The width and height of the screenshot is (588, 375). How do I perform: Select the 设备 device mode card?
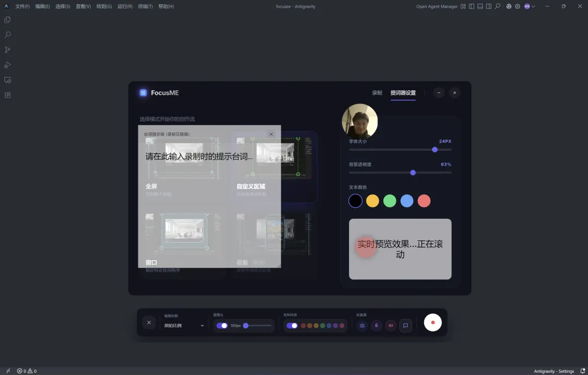coord(274,244)
